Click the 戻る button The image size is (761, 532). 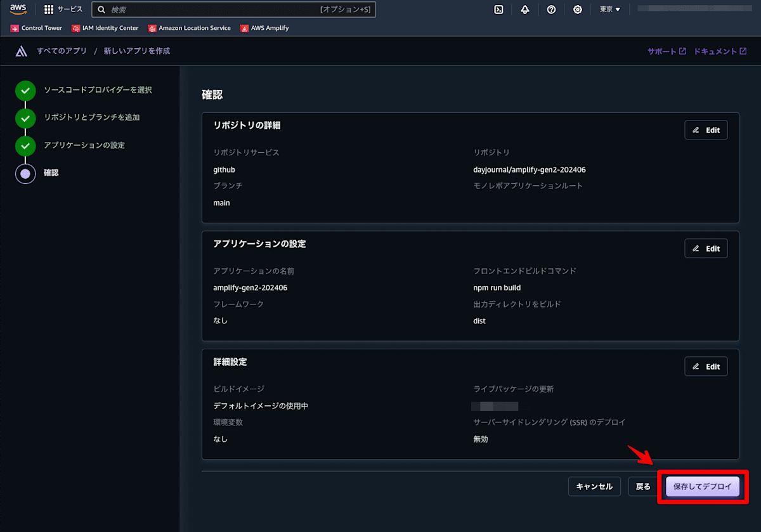coord(643,486)
